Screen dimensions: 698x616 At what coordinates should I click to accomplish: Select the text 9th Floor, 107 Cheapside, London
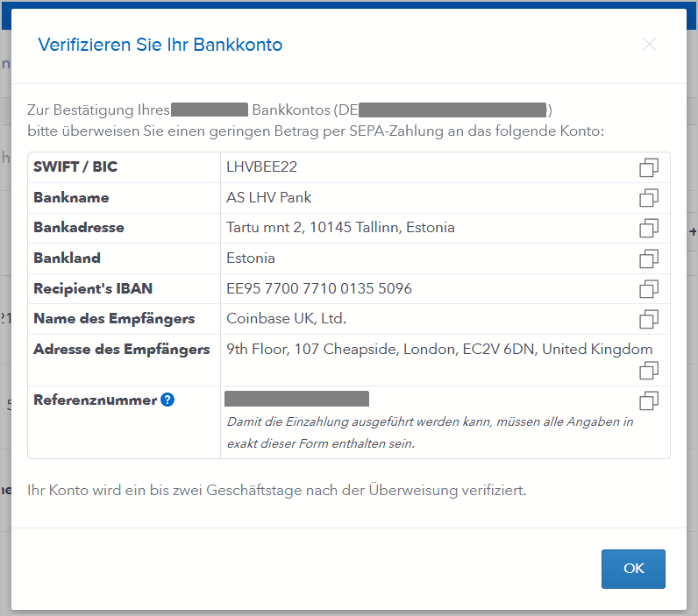pyautogui.click(x=342, y=349)
